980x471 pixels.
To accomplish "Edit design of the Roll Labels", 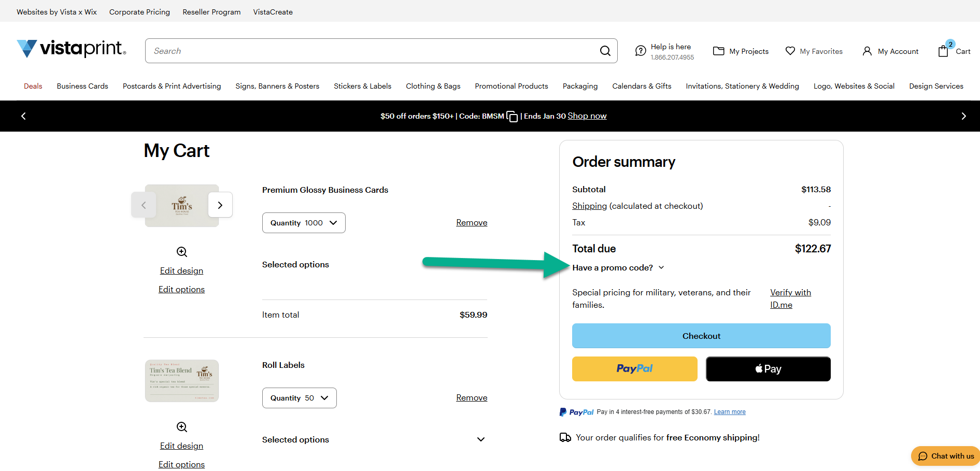I will pyautogui.click(x=181, y=446).
